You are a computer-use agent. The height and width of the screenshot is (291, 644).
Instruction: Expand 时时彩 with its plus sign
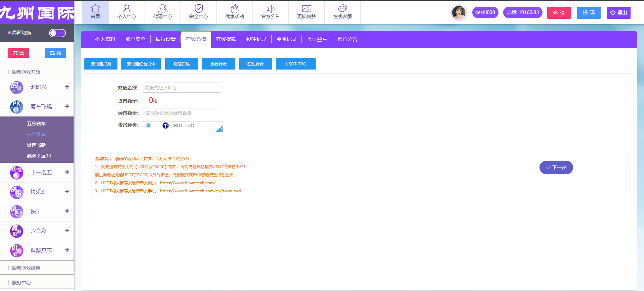[67, 87]
